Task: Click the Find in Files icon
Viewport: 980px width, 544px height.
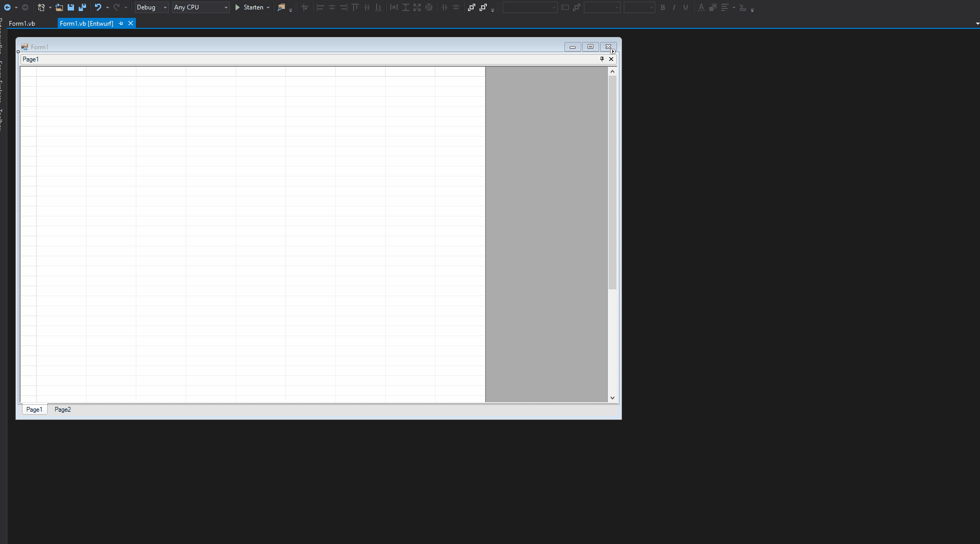Action: click(282, 7)
